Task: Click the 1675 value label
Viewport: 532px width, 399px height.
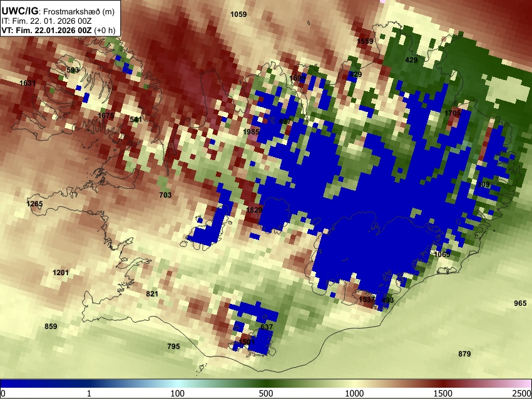Action: point(106,116)
